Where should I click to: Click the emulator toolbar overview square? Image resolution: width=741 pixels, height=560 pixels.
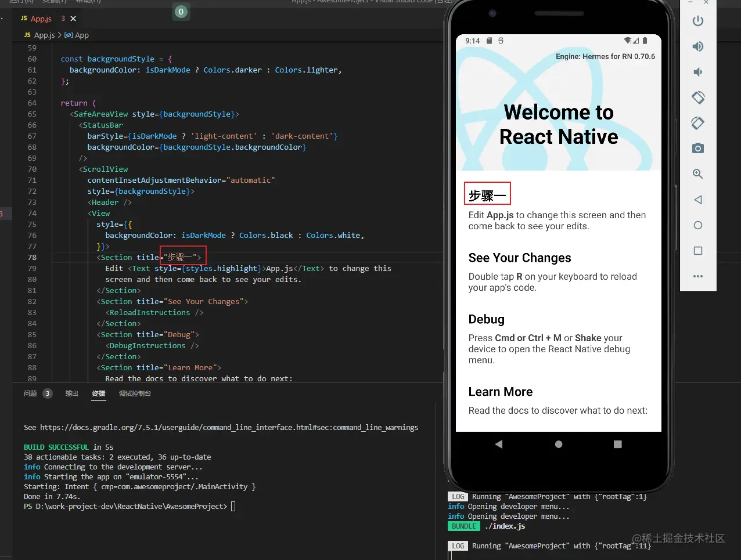pyautogui.click(x=698, y=251)
